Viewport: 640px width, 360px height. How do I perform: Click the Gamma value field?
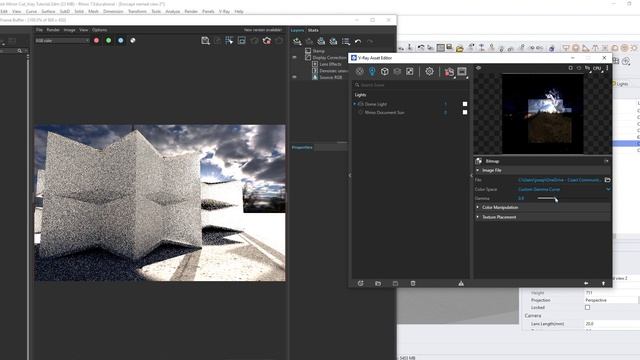point(521,198)
